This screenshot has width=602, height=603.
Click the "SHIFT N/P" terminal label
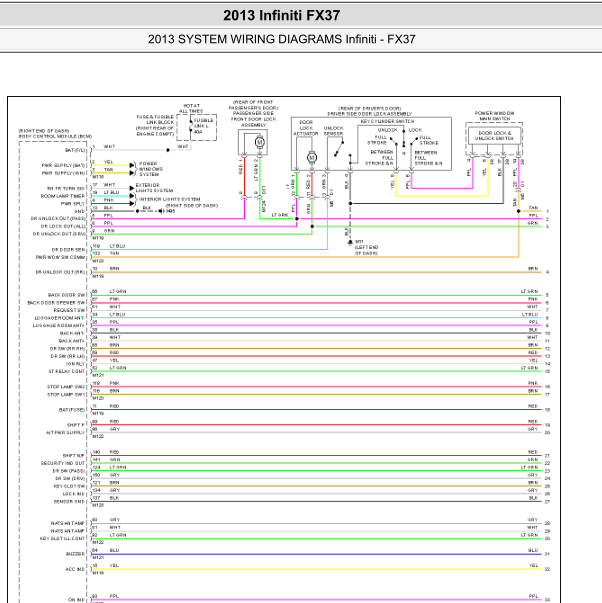(x=74, y=455)
